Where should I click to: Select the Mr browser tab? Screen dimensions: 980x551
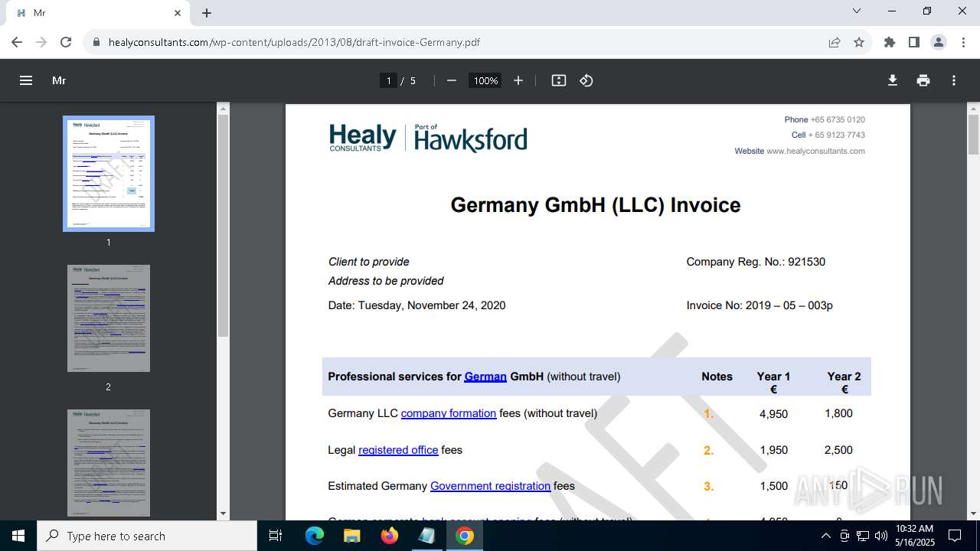pyautogui.click(x=96, y=13)
